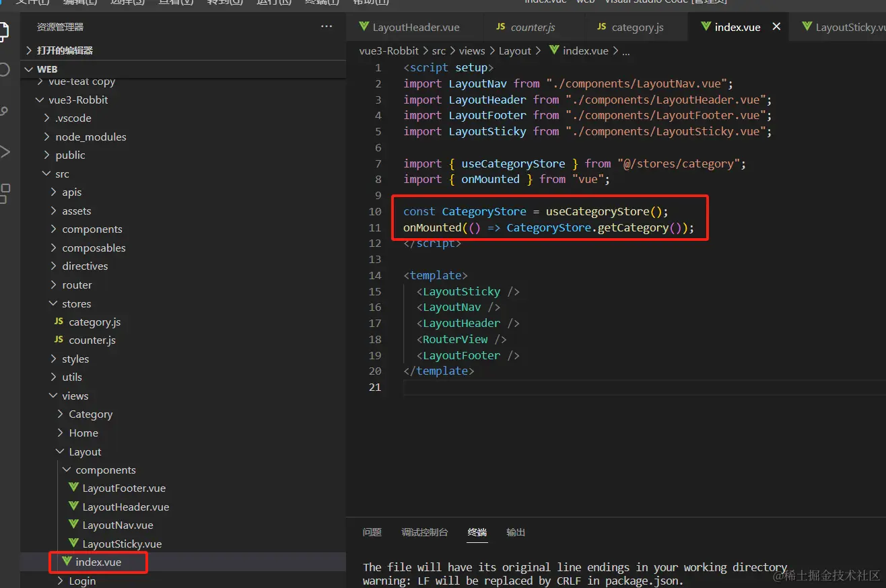Switch to the LayoutSticky editor tab
The height and width of the screenshot is (588, 886).
(838, 27)
